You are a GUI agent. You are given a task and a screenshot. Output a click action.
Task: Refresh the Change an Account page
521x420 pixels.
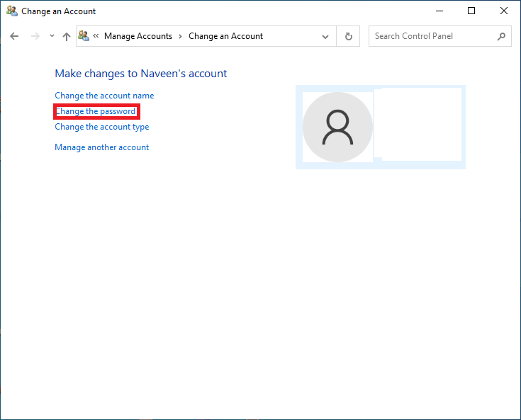click(348, 36)
